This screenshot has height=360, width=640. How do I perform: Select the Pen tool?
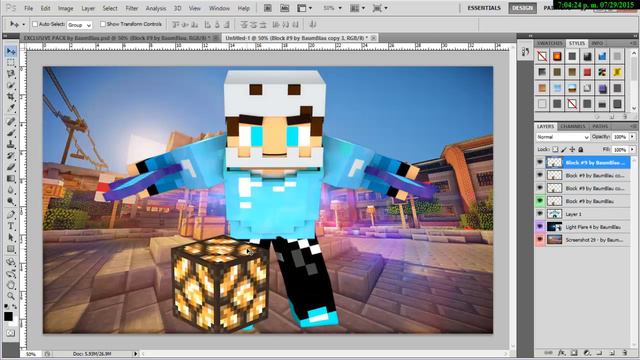point(11,214)
